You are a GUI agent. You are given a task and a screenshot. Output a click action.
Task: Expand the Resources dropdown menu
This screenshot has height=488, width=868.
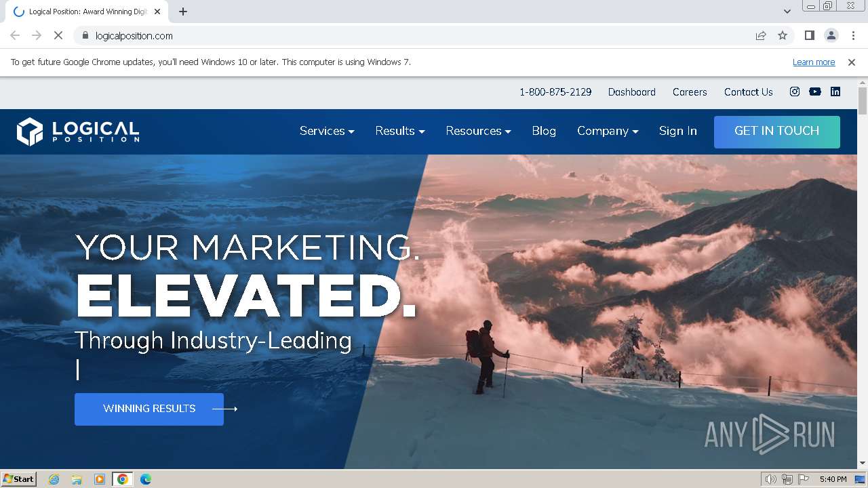pyautogui.click(x=478, y=131)
